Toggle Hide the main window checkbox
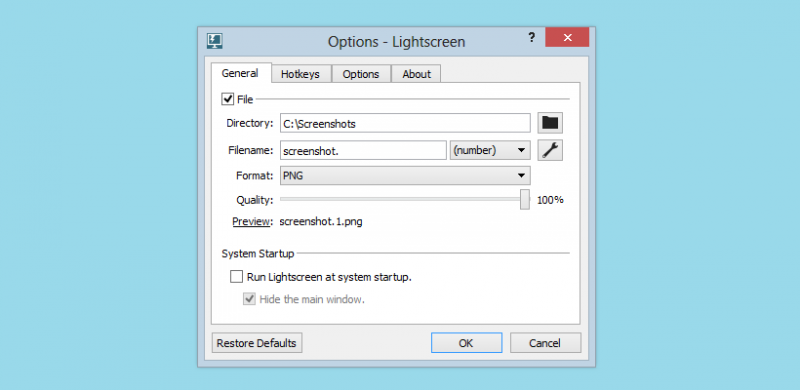 pyautogui.click(x=249, y=299)
